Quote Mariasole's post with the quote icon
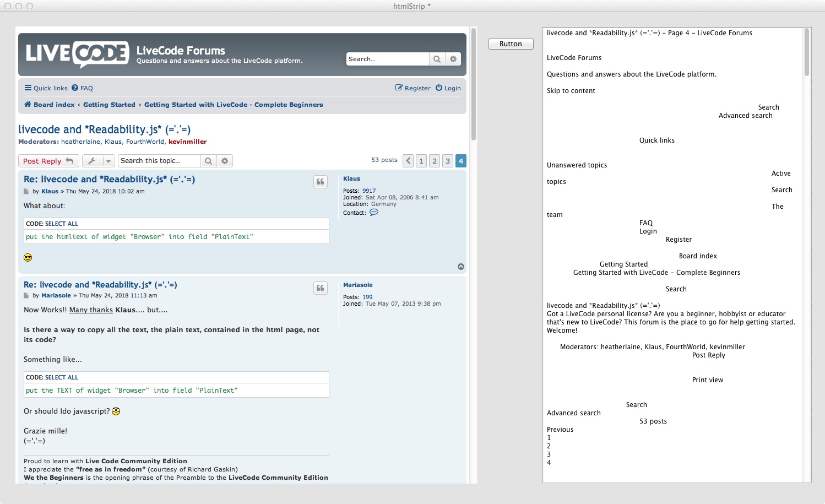This screenshot has height=504, width=825. (x=321, y=288)
